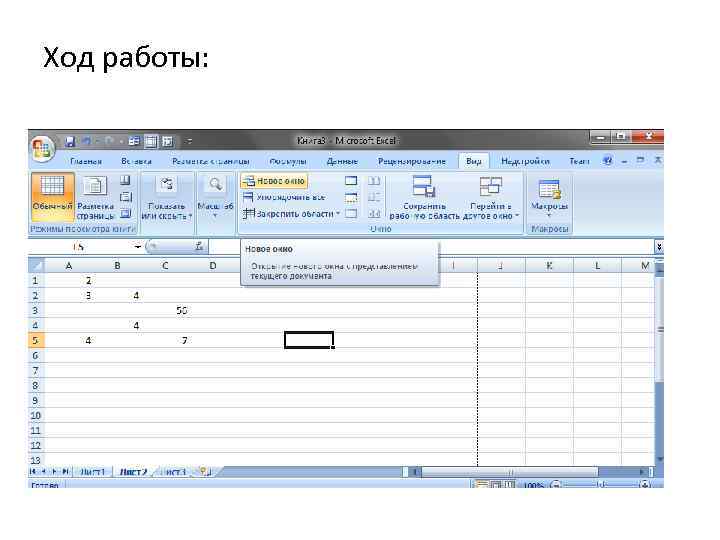
Task: Click the custom views icon
Action: click(125, 197)
